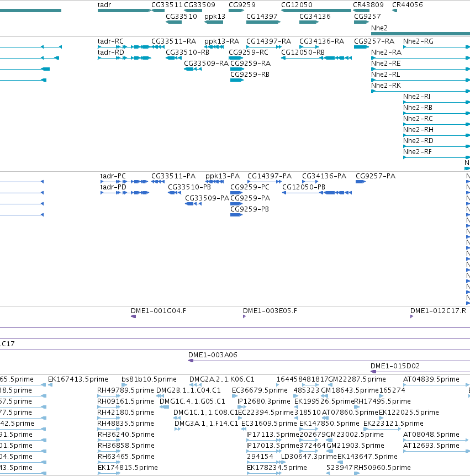
Task: Select transcript CG14397-RA
Action: tap(268, 41)
